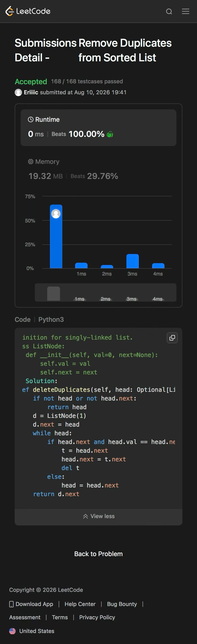Image resolution: width=197 pixels, height=644 pixels.
Task: Click the Memory chip icon
Action: (30, 162)
